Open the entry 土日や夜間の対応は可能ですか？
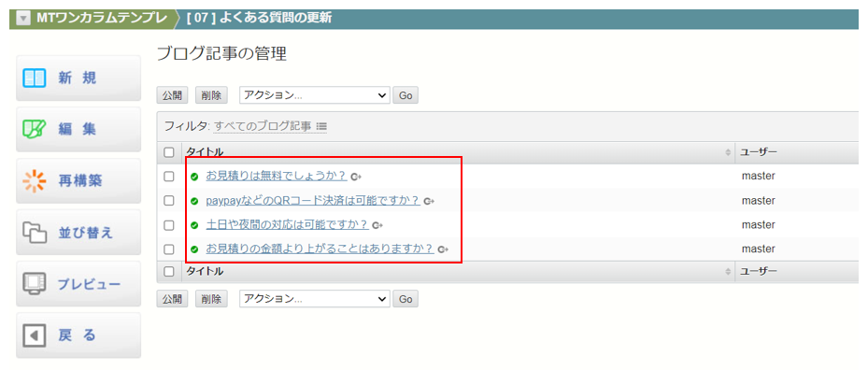 pos(287,225)
